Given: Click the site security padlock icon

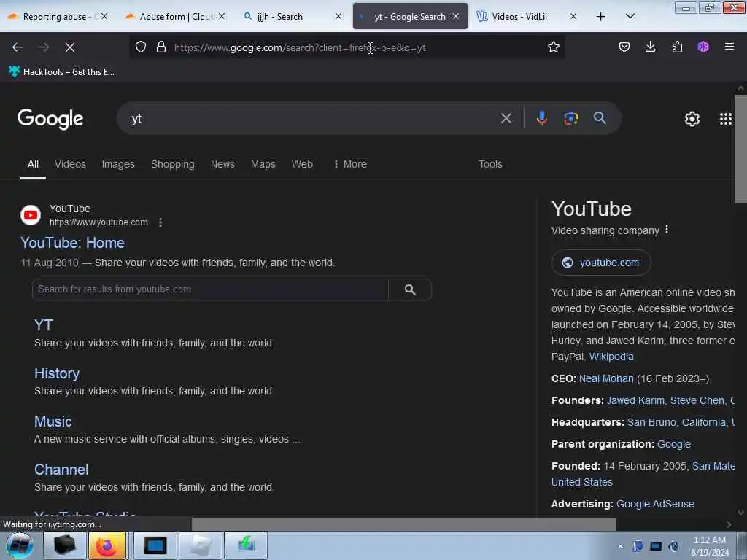Looking at the screenshot, I should pyautogui.click(x=161, y=47).
